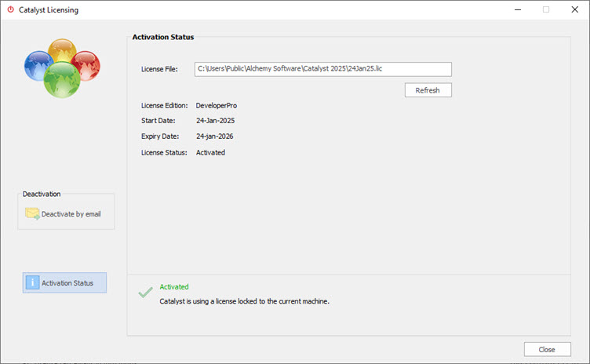Click the start date value 24-Jan-2025

pyautogui.click(x=215, y=121)
